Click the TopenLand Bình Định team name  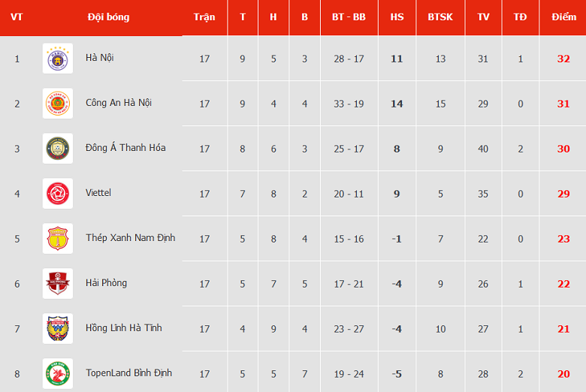[128, 373]
